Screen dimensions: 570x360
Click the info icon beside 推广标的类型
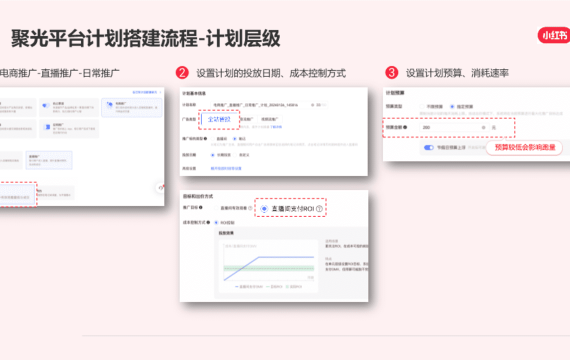pyautogui.click(x=206, y=139)
